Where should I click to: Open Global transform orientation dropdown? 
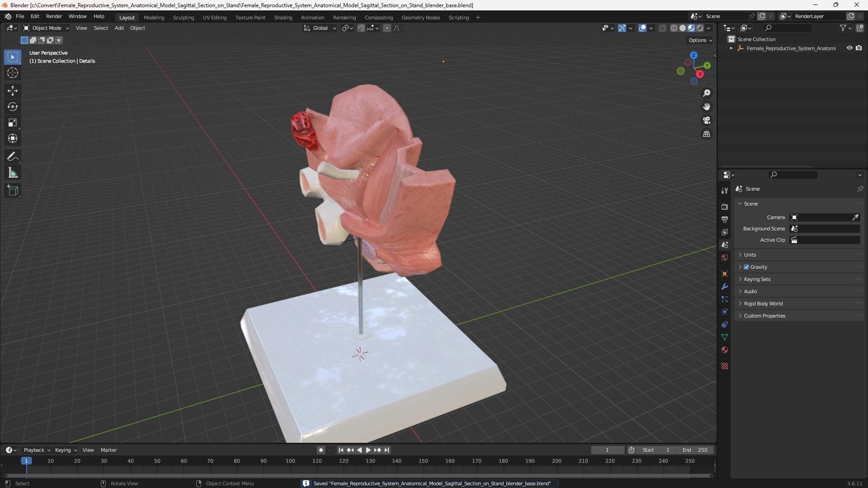point(320,28)
